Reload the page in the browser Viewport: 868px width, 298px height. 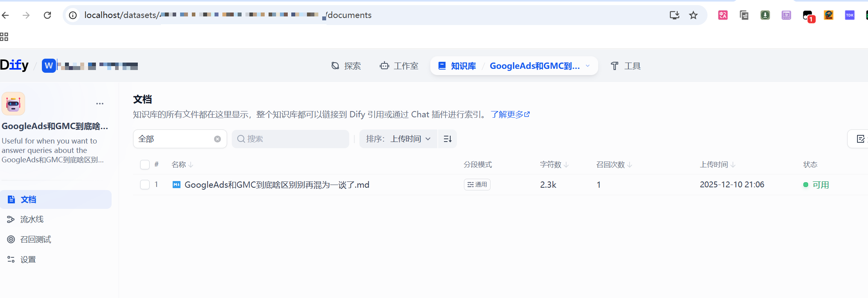coord(47,15)
